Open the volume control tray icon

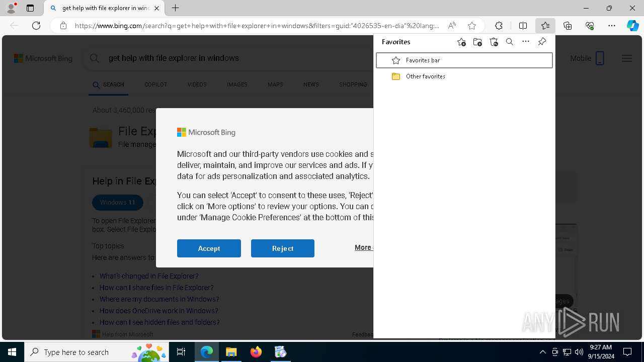pyautogui.click(x=579, y=352)
